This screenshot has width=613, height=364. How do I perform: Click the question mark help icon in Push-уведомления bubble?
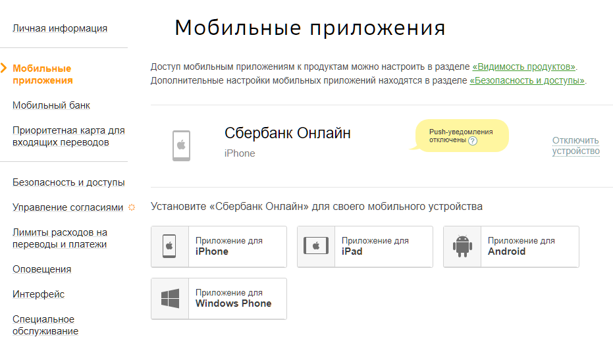(473, 141)
